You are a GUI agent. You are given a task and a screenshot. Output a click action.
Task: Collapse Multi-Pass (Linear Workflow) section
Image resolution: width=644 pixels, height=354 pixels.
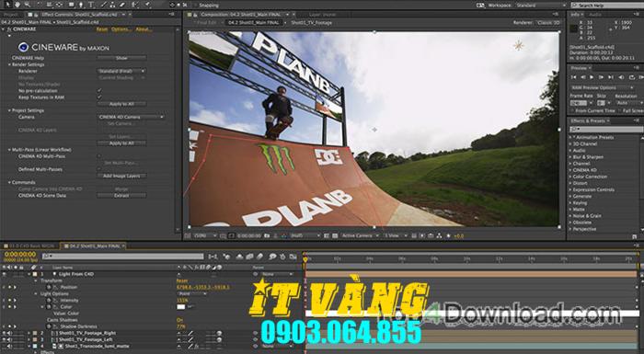(9, 150)
